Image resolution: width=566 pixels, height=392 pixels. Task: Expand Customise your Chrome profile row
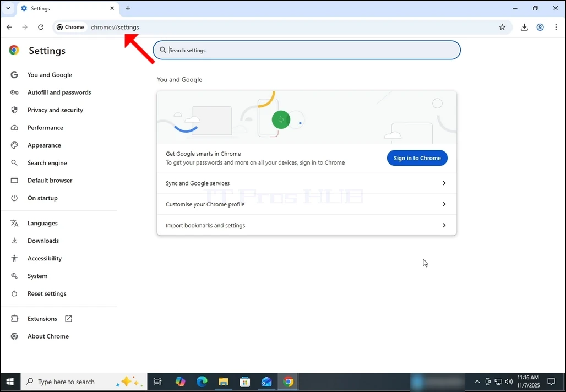tap(307, 204)
